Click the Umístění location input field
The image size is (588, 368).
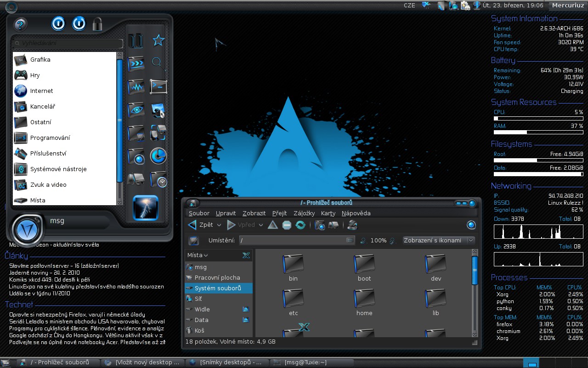(x=297, y=240)
